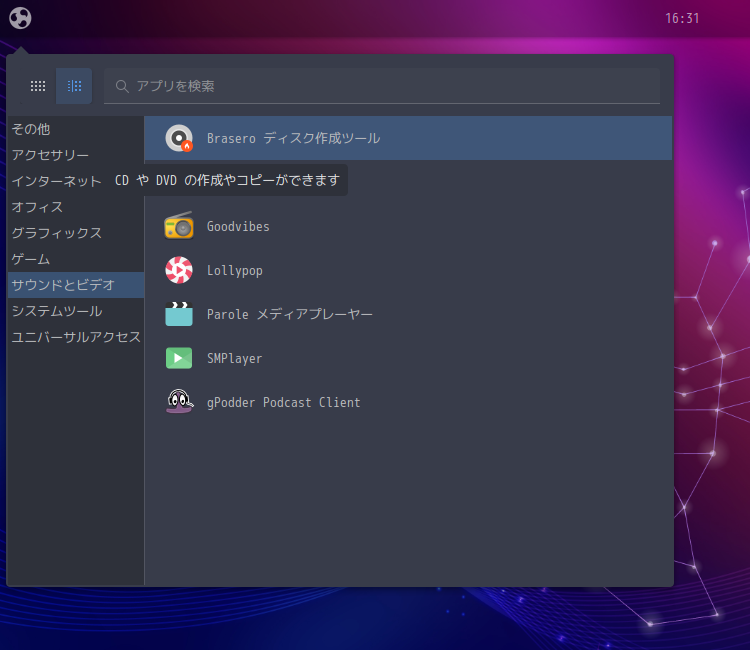This screenshot has height=650, width=750.
Task: Switch to category list view icon
Action: coord(74,86)
